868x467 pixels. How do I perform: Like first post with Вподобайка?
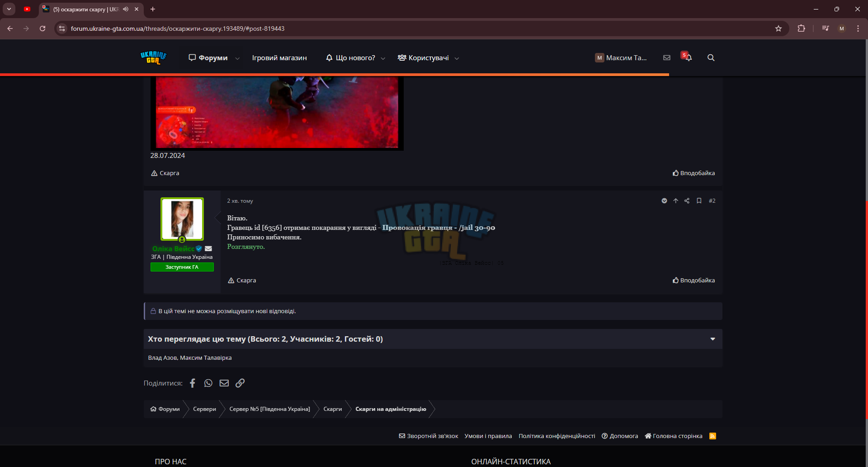click(693, 173)
